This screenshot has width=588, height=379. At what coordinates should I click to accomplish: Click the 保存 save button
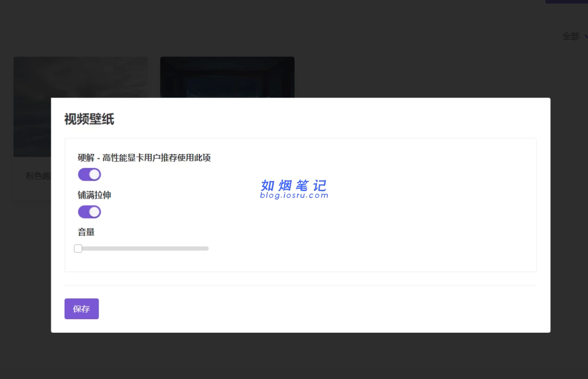point(81,309)
